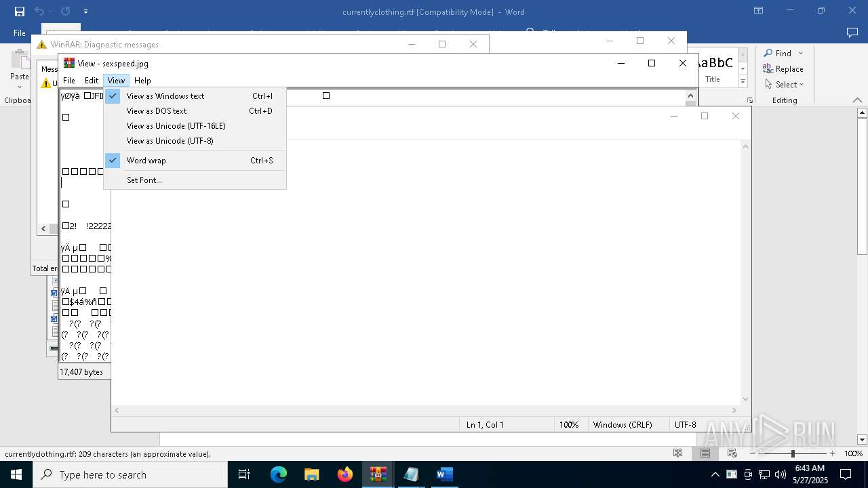The width and height of the screenshot is (868, 488).
Task: Expand the styles gallery More arrow
Action: [743, 81]
